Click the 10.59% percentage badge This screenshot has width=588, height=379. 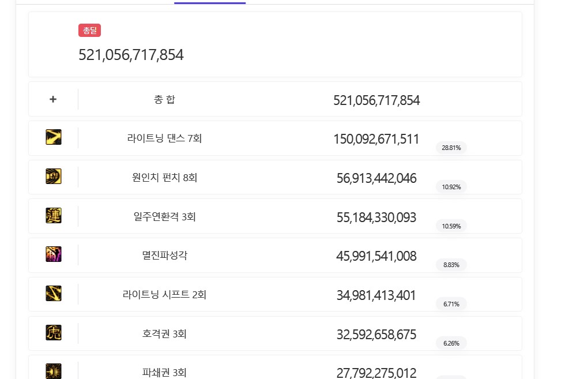(x=451, y=226)
